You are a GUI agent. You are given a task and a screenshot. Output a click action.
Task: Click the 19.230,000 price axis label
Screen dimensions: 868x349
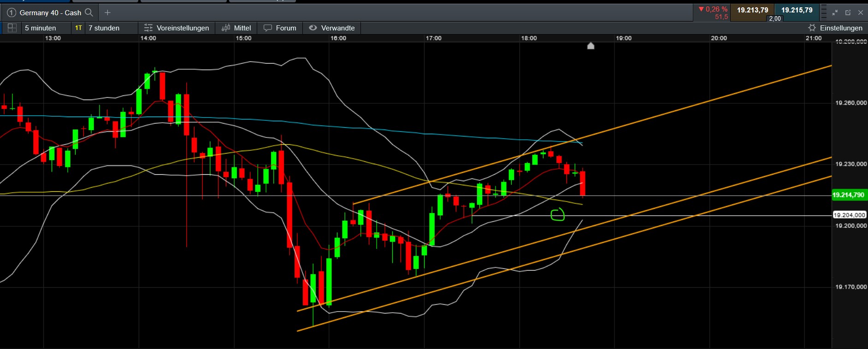coord(851,164)
